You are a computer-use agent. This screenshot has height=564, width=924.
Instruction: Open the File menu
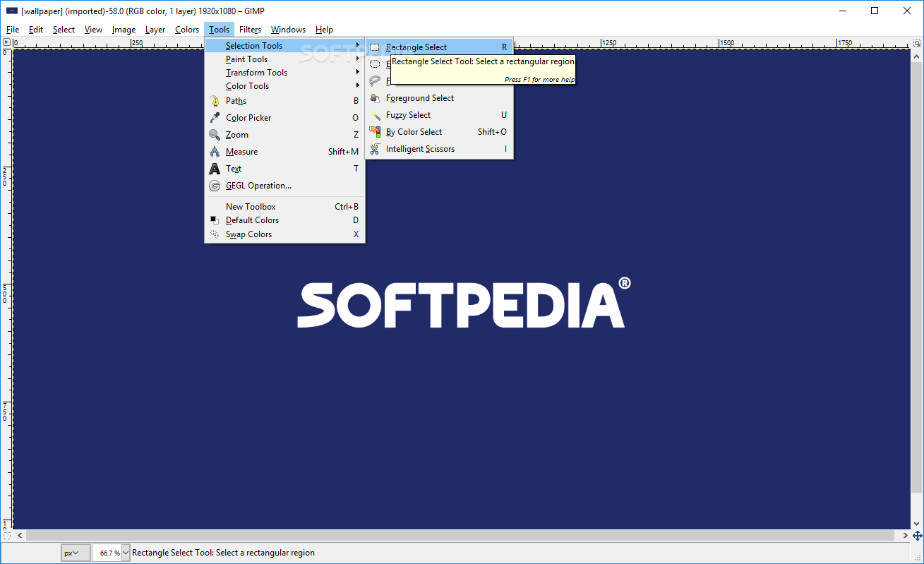tap(13, 30)
